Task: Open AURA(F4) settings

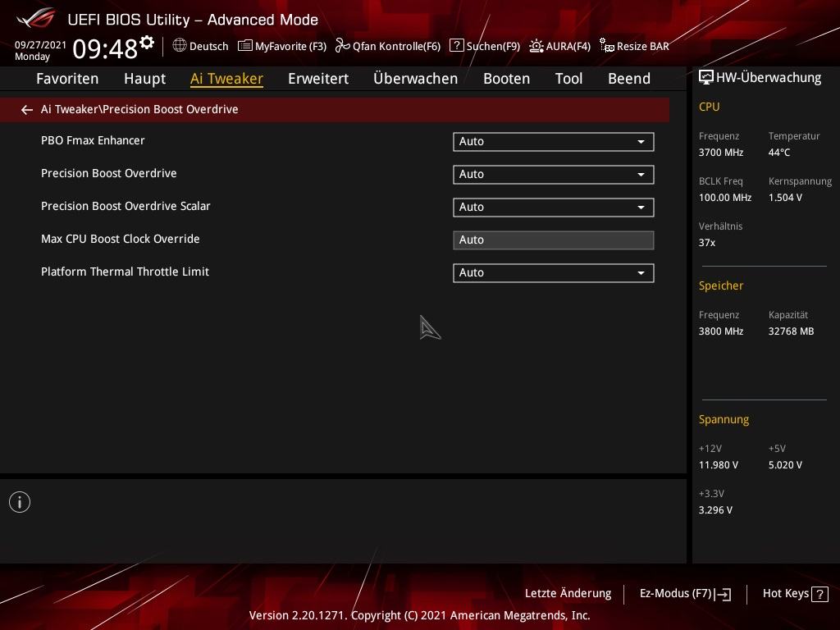Action: point(559,46)
